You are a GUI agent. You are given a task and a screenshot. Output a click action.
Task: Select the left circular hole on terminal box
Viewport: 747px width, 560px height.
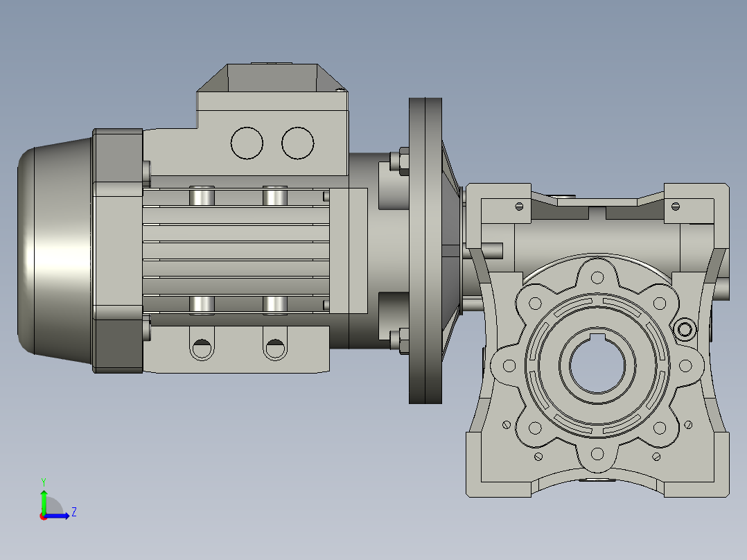point(247,143)
